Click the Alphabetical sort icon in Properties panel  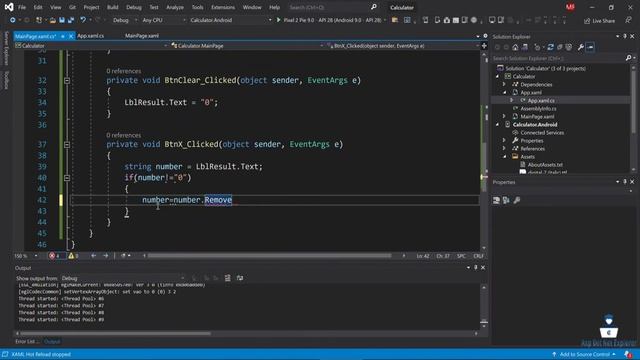pos(506,200)
